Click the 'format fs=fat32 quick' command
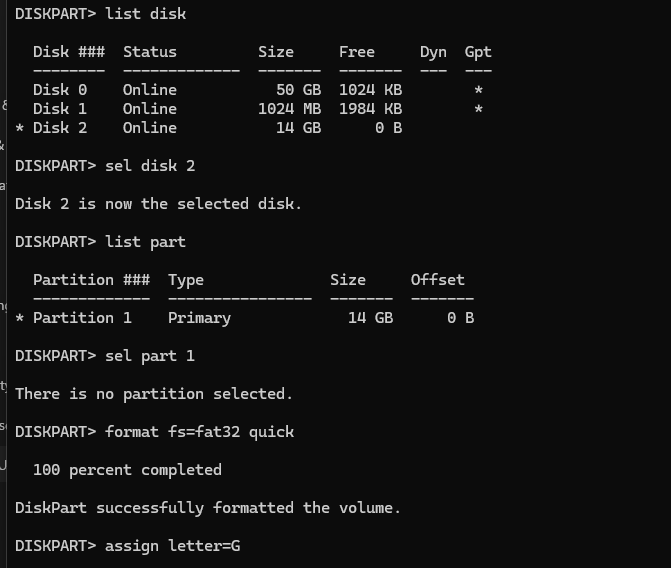The height and width of the screenshot is (568, 671). click(x=199, y=432)
